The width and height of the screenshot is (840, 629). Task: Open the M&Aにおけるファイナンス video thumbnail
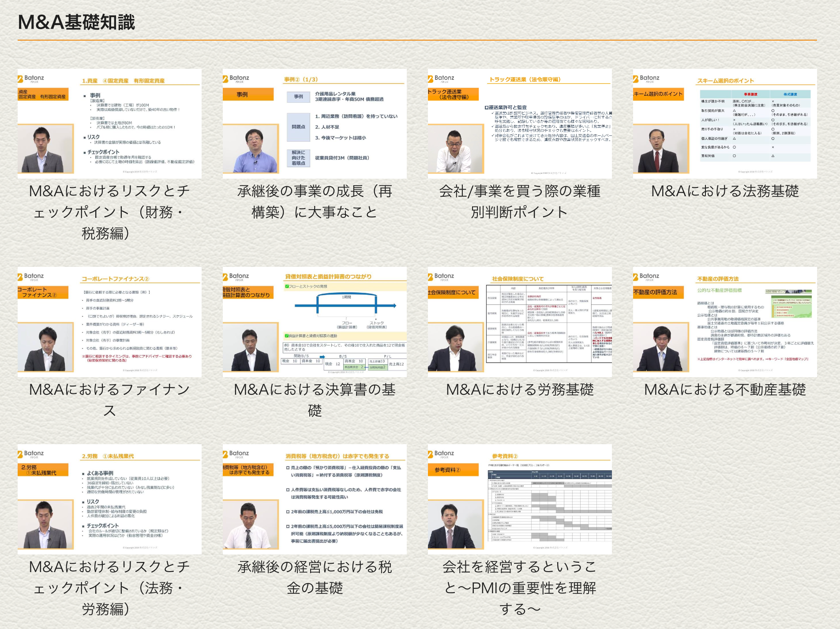coord(109,322)
